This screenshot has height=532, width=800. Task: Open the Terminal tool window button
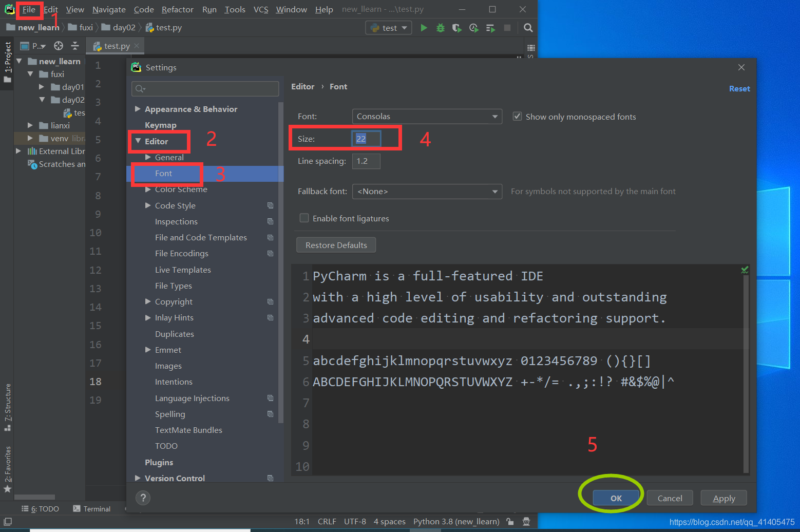pyautogui.click(x=92, y=509)
